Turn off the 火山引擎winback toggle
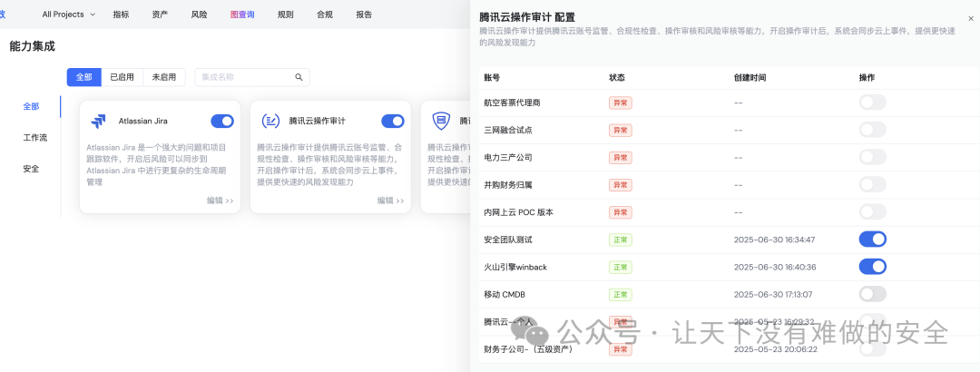The image size is (980, 372). pyautogui.click(x=873, y=267)
